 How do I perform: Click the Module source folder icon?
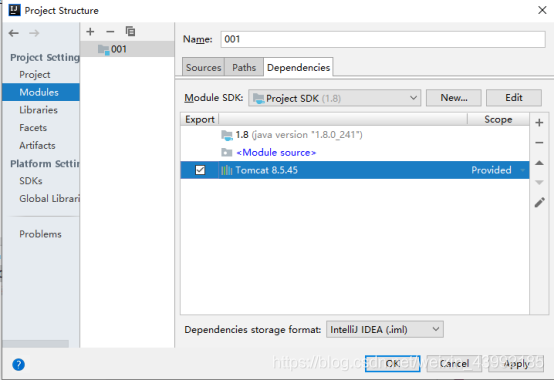[226, 152]
